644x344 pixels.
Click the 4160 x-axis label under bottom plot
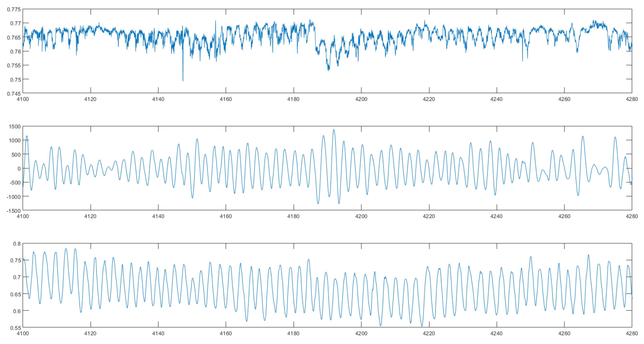[x=226, y=333]
